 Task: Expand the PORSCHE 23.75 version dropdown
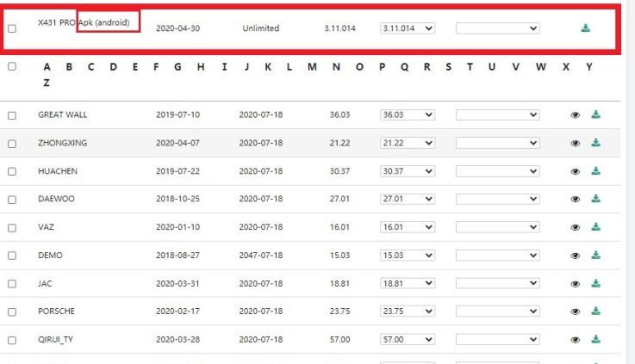407,312
